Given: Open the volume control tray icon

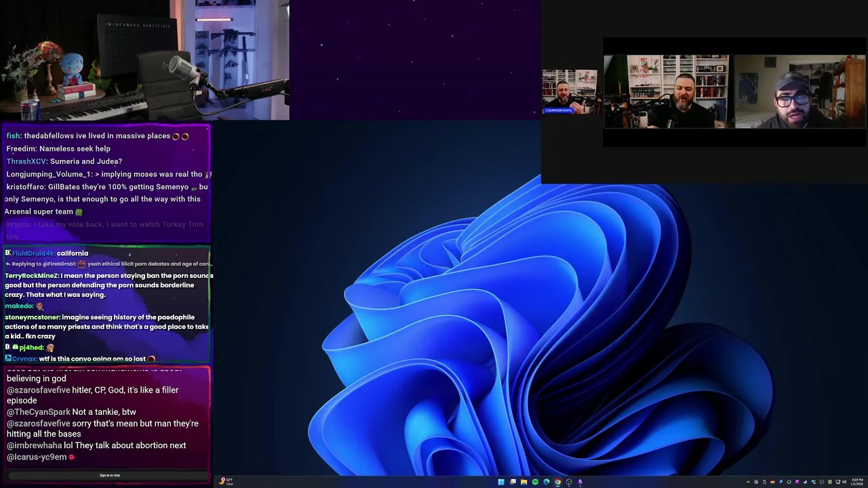Looking at the screenshot, I should [x=845, y=482].
